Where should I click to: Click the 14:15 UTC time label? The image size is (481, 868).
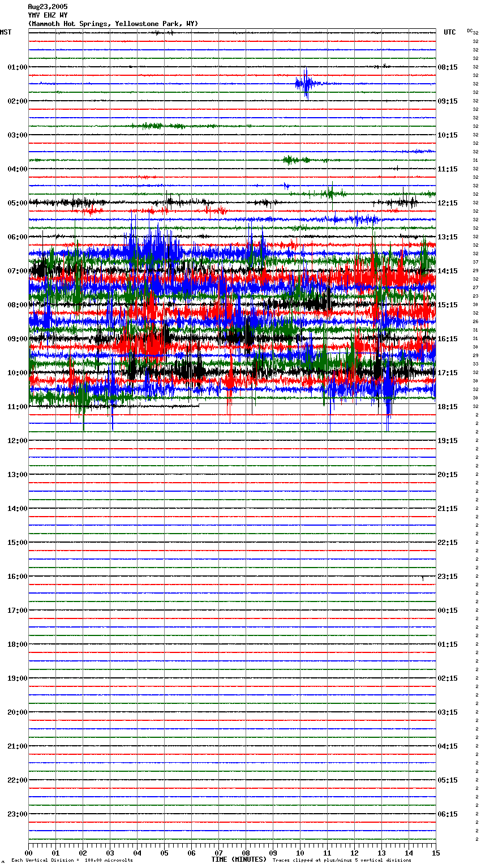click(x=448, y=271)
